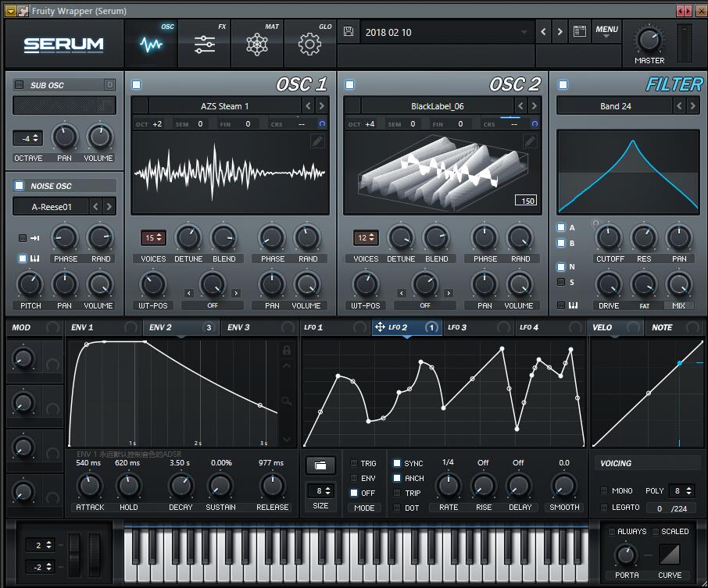
Task: Click the filter CUTOFF knob
Action: pyautogui.click(x=609, y=238)
